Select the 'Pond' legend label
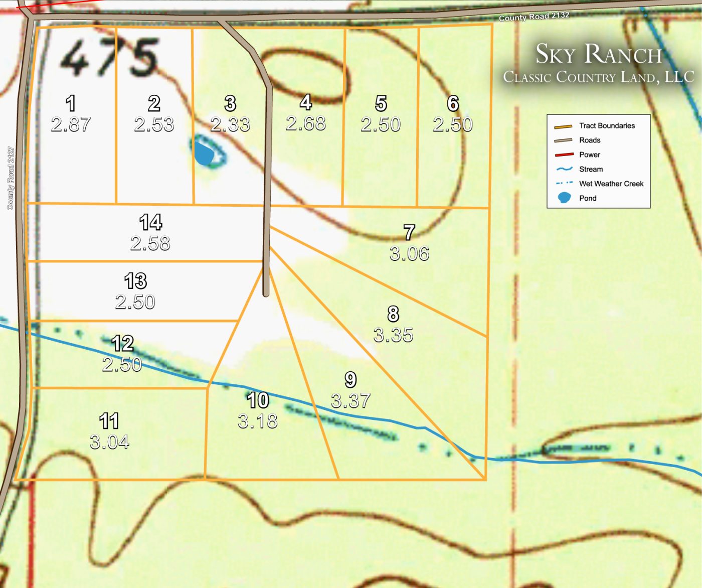 point(588,198)
